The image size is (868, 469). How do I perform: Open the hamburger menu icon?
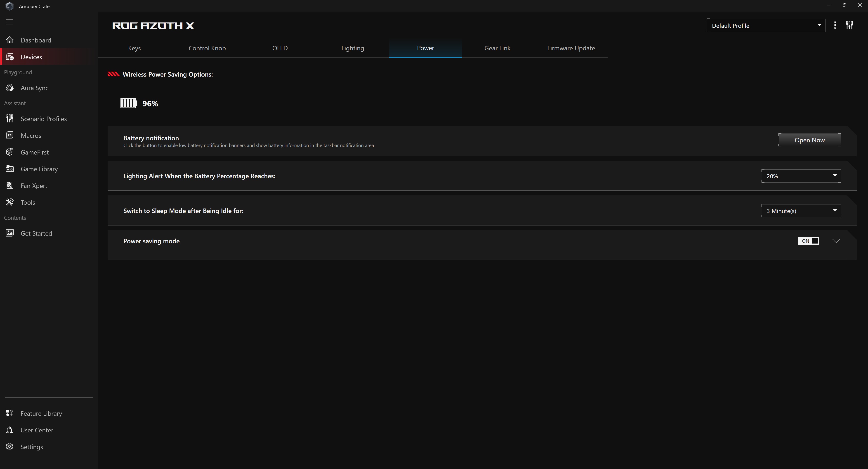click(9, 22)
